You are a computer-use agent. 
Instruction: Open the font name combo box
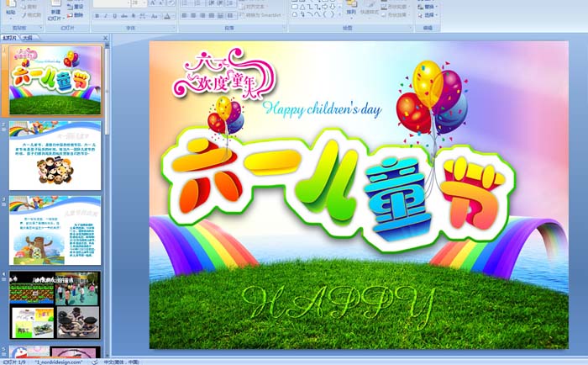(112, 3)
